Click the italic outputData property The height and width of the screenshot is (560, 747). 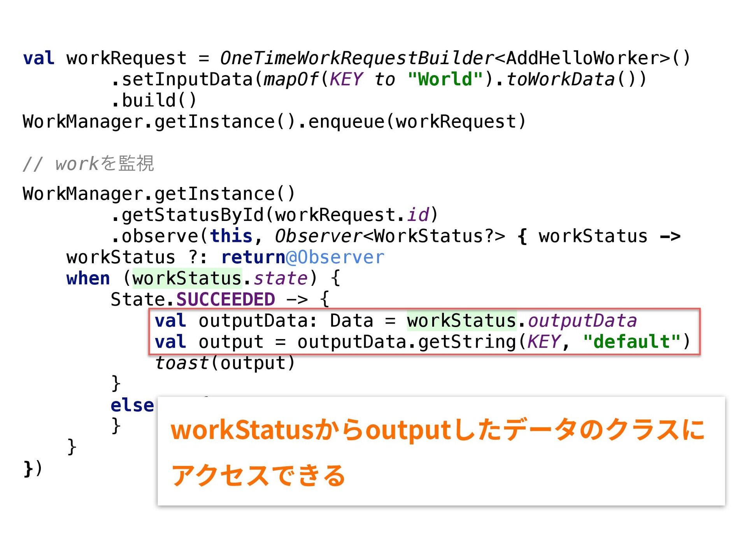coord(582,321)
